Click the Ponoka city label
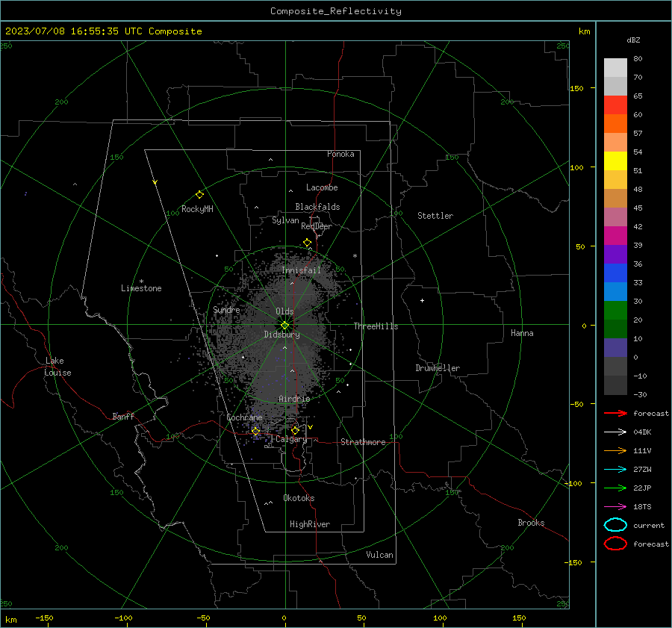This screenshot has width=672, height=628. click(x=340, y=154)
